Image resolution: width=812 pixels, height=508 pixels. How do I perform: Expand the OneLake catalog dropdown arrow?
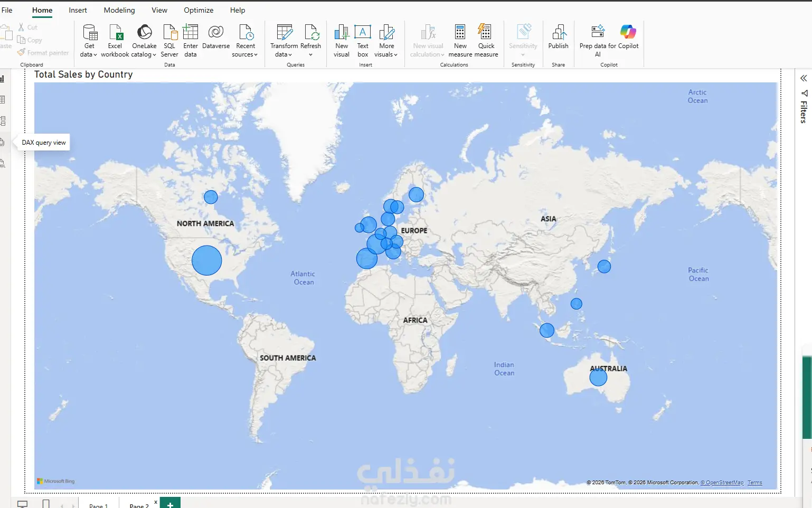click(x=154, y=55)
